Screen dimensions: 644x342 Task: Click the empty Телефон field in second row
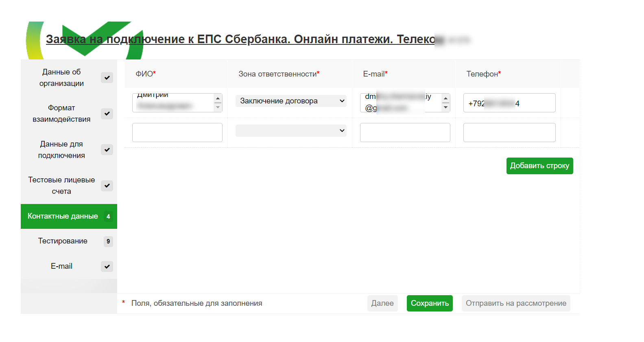[509, 133]
